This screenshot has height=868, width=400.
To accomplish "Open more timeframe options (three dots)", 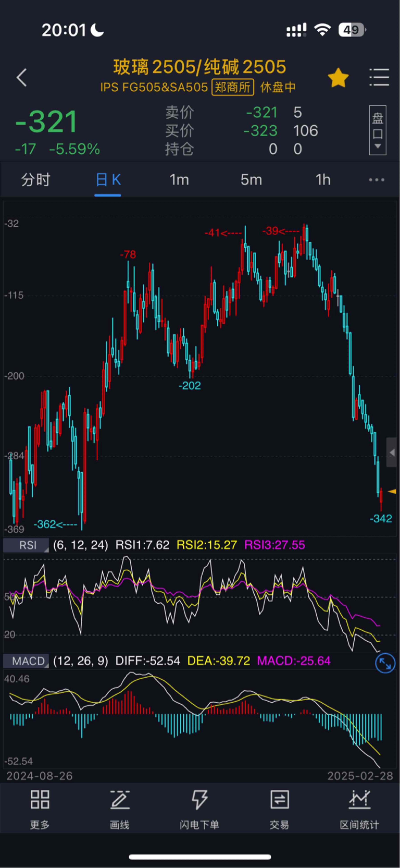I will tap(376, 180).
